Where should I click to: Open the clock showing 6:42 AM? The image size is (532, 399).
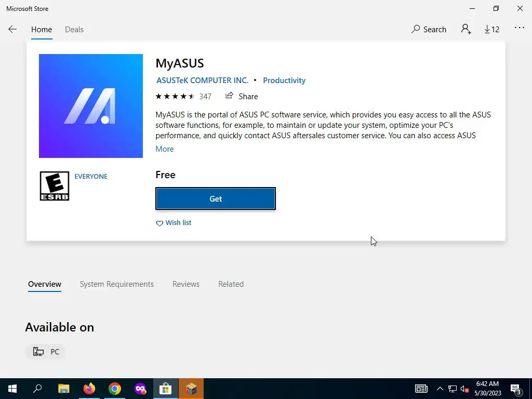[x=487, y=389]
